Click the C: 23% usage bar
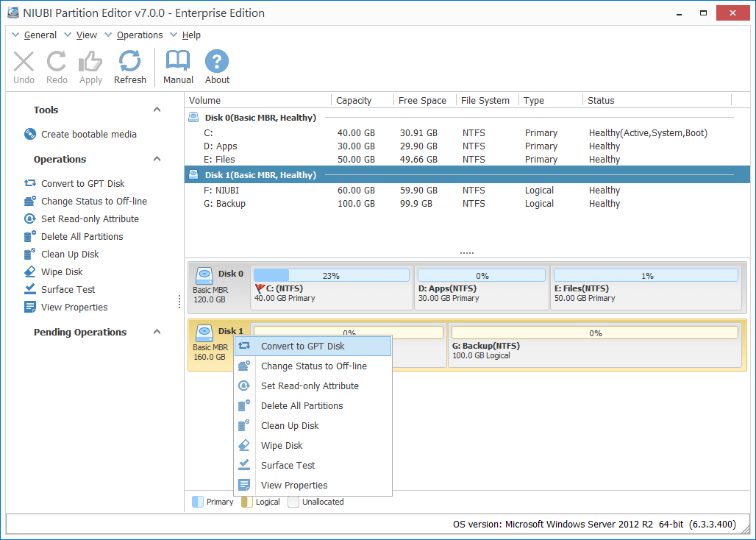 click(x=331, y=275)
